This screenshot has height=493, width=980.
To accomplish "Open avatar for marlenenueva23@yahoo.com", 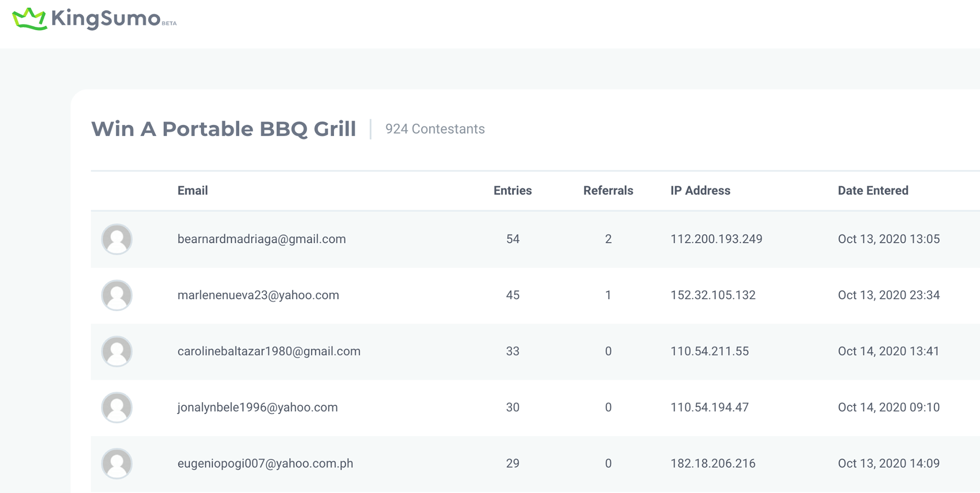I will coord(117,295).
